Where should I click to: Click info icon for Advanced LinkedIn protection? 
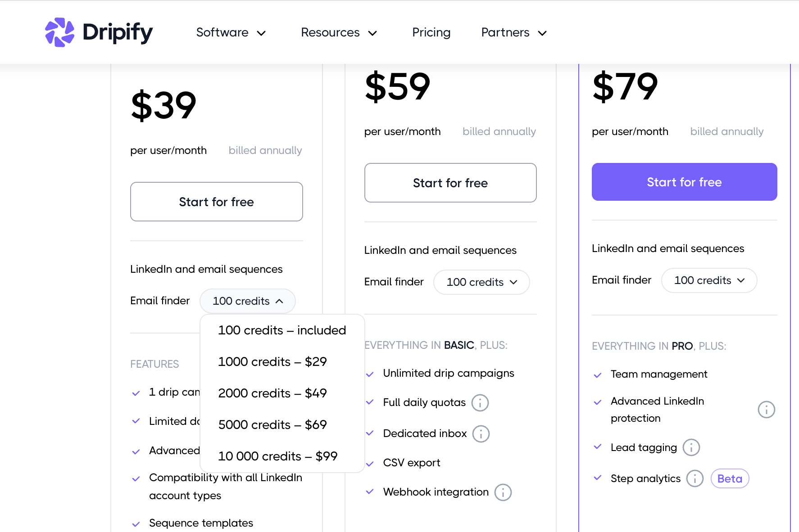click(x=766, y=410)
